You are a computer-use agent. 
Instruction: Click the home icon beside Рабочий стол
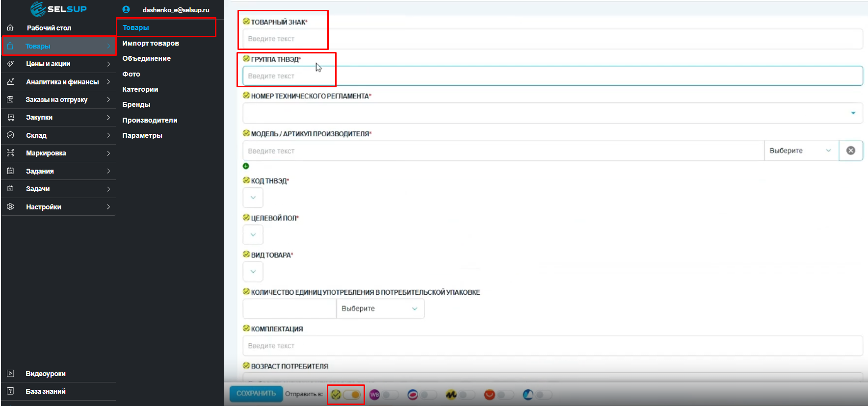(x=10, y=28)
